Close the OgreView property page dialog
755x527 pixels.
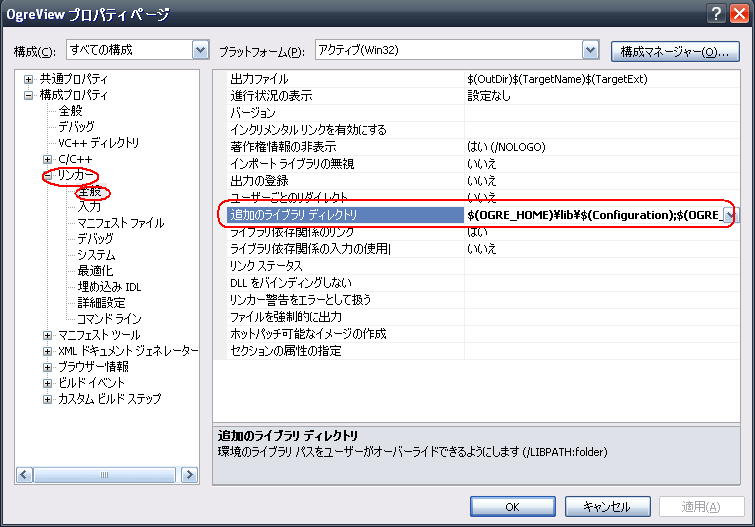(740, 13)
